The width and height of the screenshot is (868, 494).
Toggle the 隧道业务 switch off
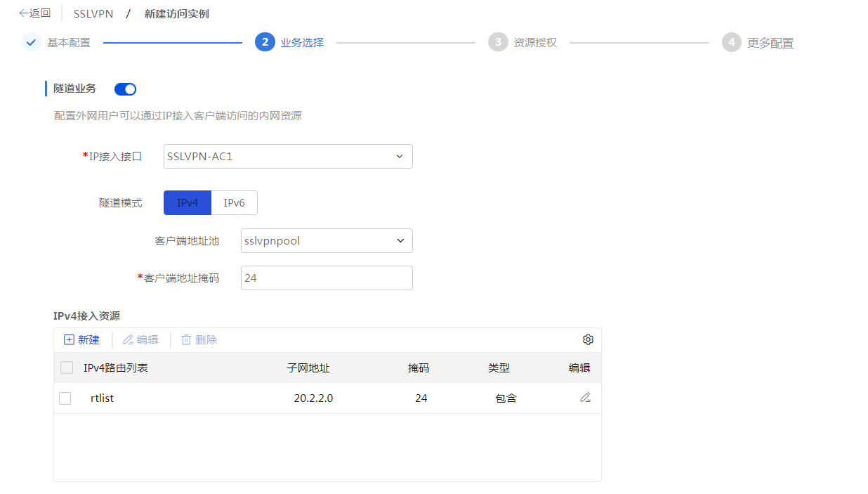(125, 89)
